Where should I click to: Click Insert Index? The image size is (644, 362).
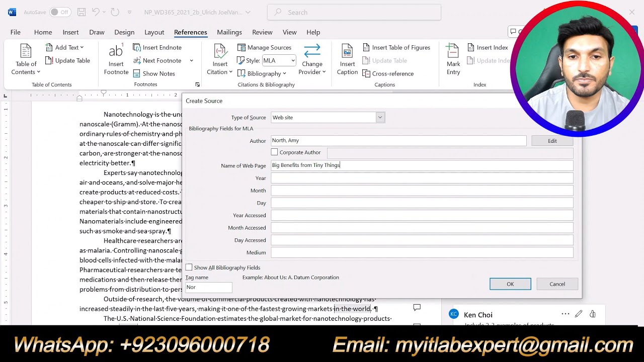tap(488, 47)
